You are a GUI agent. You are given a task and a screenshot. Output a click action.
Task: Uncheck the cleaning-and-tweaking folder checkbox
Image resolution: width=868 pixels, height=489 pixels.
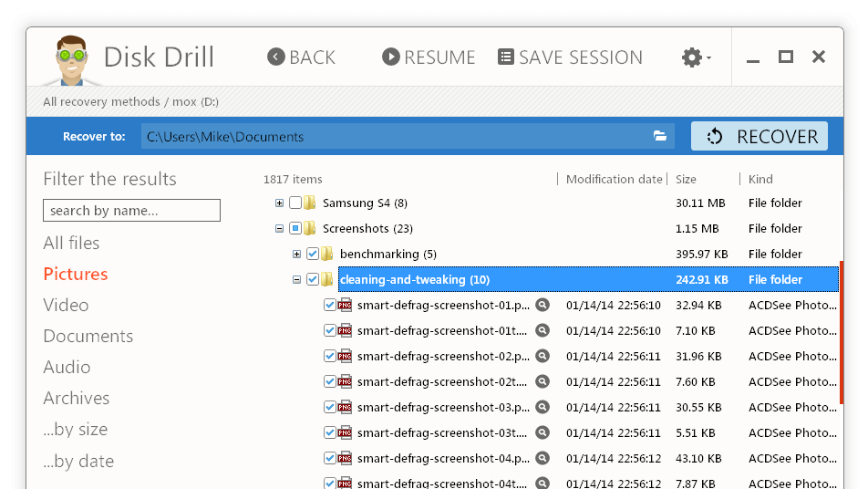coord(313,279)
